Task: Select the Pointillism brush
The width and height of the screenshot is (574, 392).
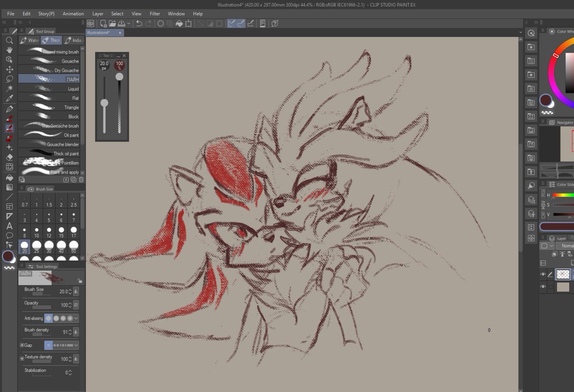Action: point(49,163)
